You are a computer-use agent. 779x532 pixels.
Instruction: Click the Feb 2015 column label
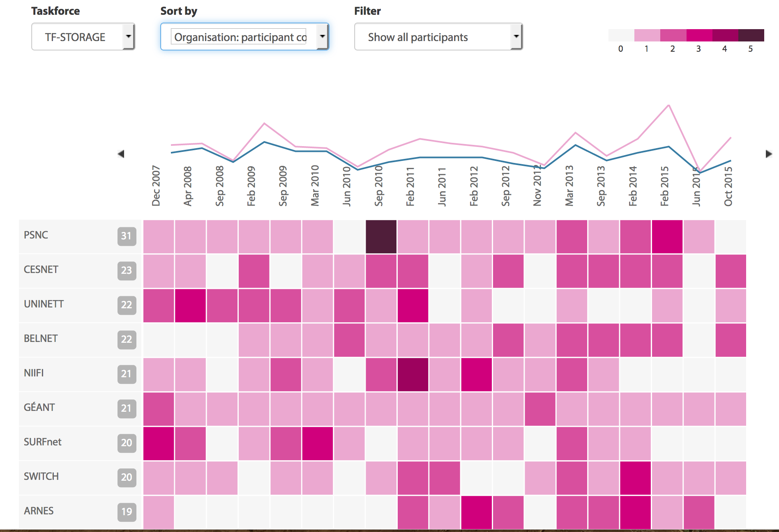(x=664, y=186)
